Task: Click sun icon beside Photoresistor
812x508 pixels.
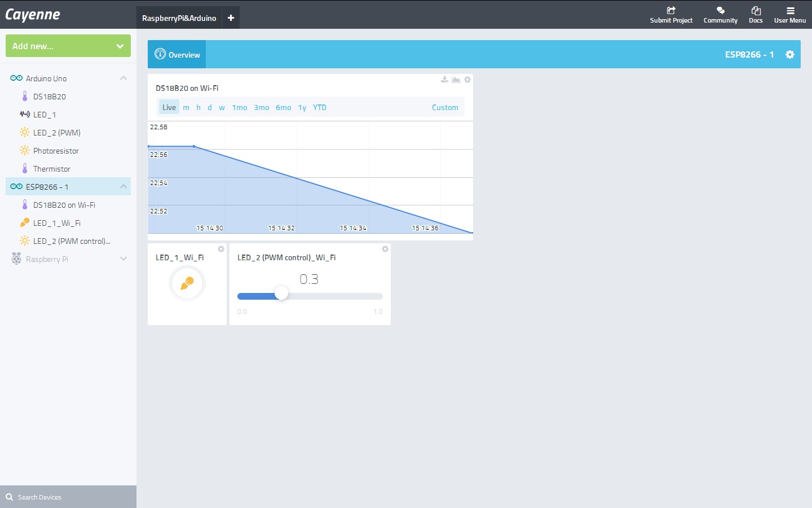Action: click(x=25, y=151)
